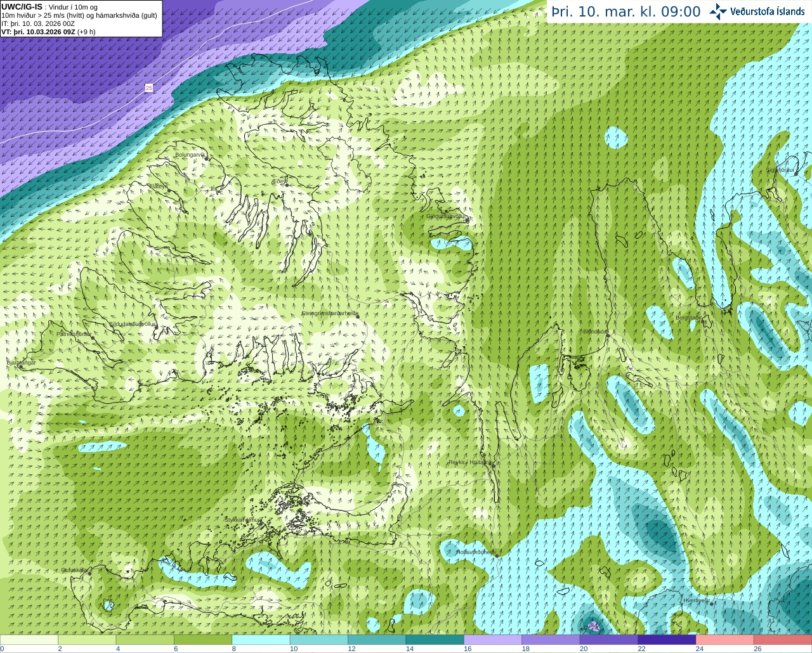Click the 8–10 m/s light cyan legend swatch
The width and height of the screenshot is (812, 653).
[x=261, y=640]
